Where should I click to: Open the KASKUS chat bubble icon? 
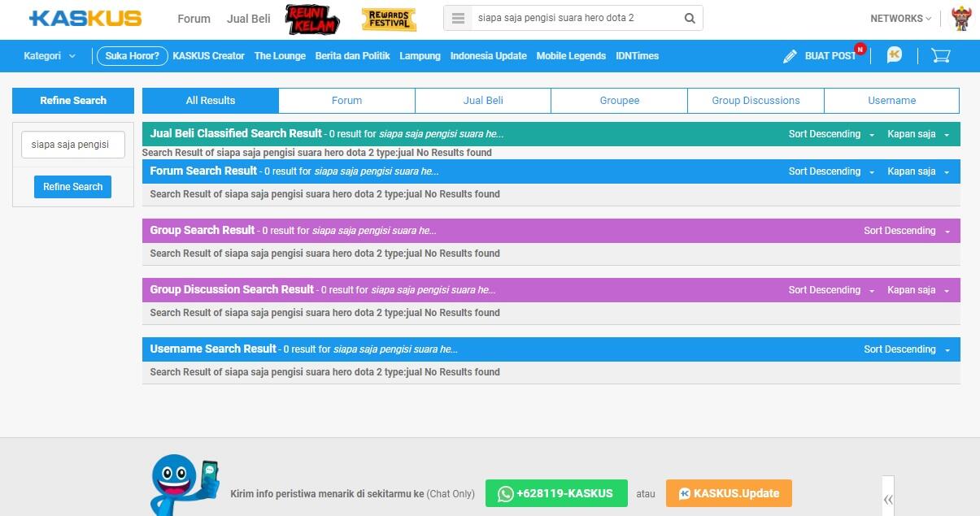point(895,55)
